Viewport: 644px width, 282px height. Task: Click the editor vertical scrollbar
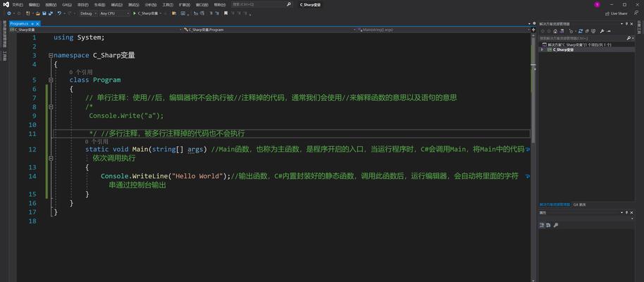click(x=533, y=157)
